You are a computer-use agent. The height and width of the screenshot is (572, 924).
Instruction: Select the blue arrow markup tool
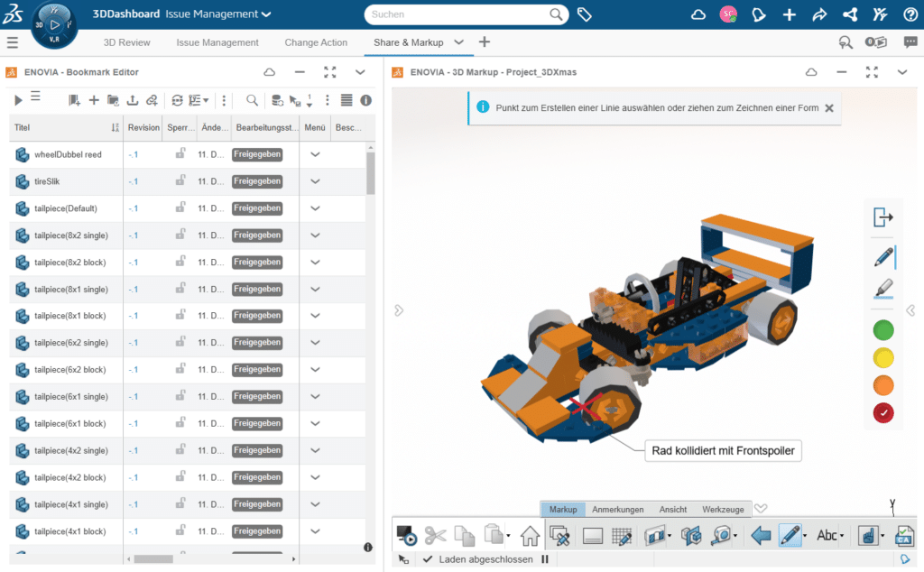pos(761,535)
